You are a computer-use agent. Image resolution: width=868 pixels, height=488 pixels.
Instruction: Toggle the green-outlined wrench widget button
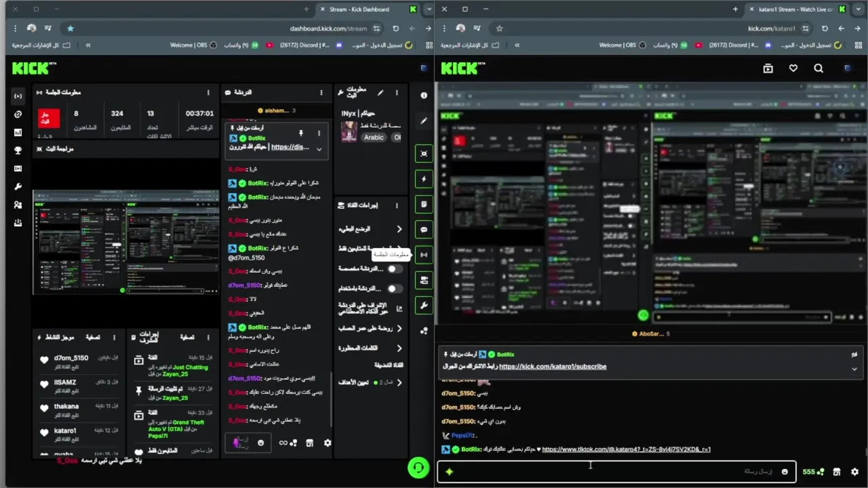424,306
